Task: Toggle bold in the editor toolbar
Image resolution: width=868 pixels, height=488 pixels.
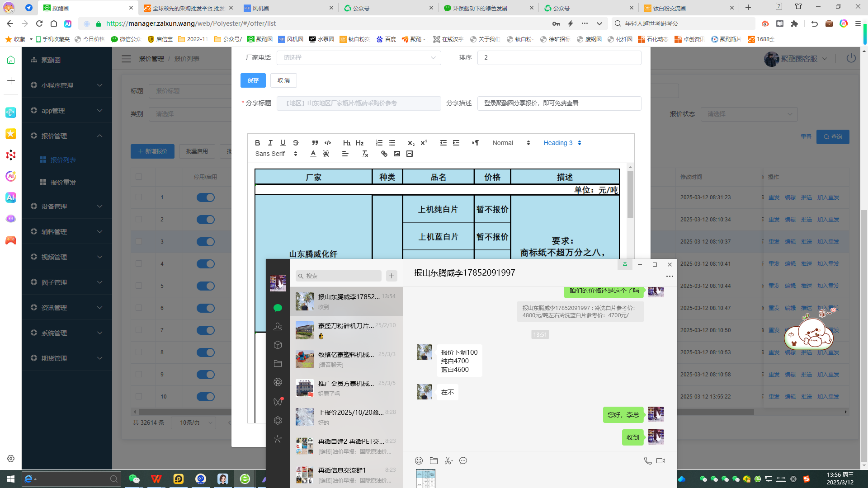Action: (257, 143)
